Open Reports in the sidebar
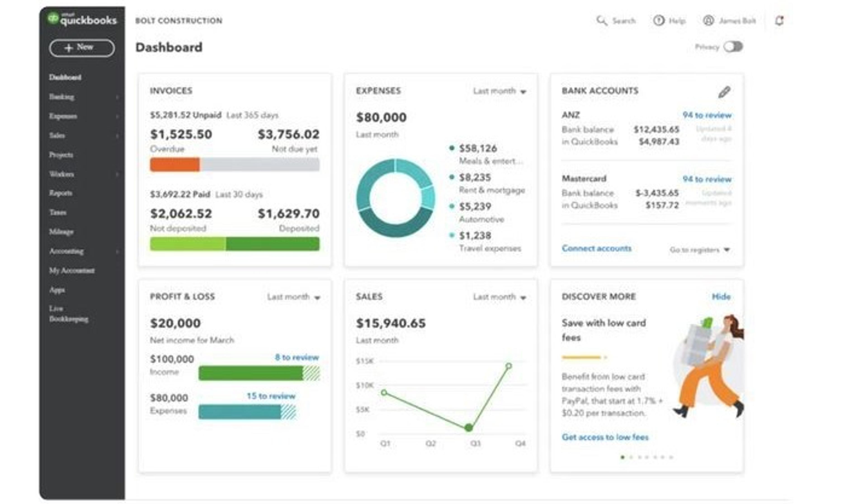 (x=61, y=193)
